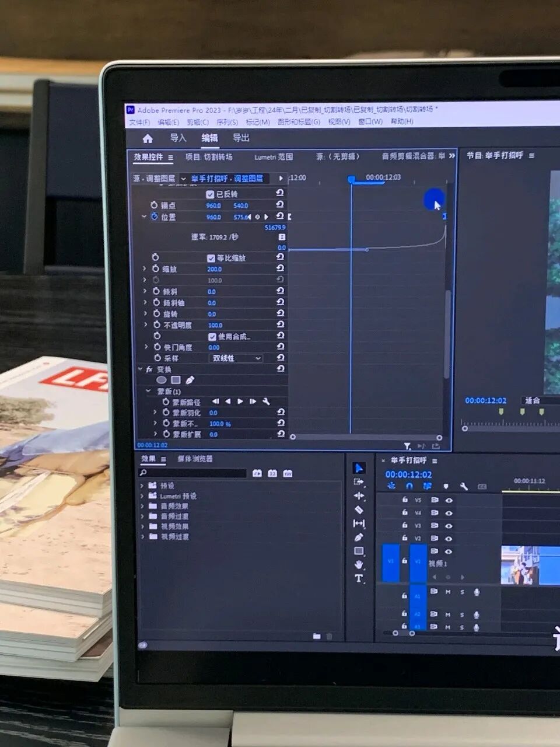
Task: Select the Pen tool in the tools panel
Action: click(x=358, y=537)
